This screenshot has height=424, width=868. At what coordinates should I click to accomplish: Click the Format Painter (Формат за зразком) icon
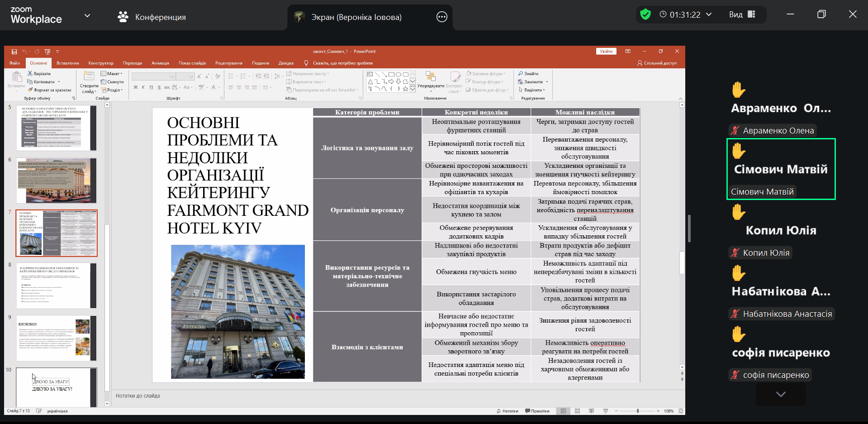(x=30, y=90)
